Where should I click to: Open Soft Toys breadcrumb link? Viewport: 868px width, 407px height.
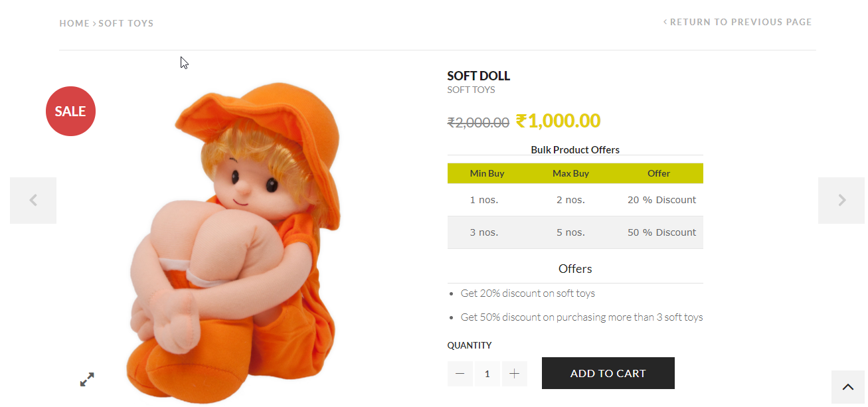pyautogui.click(x=126, y=23)
